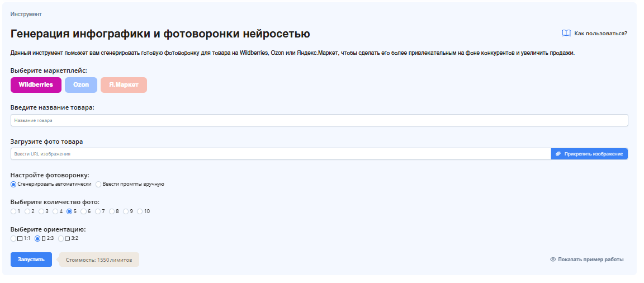
Task: Click the eye icon near Показать пример работы
Action: 553,260
